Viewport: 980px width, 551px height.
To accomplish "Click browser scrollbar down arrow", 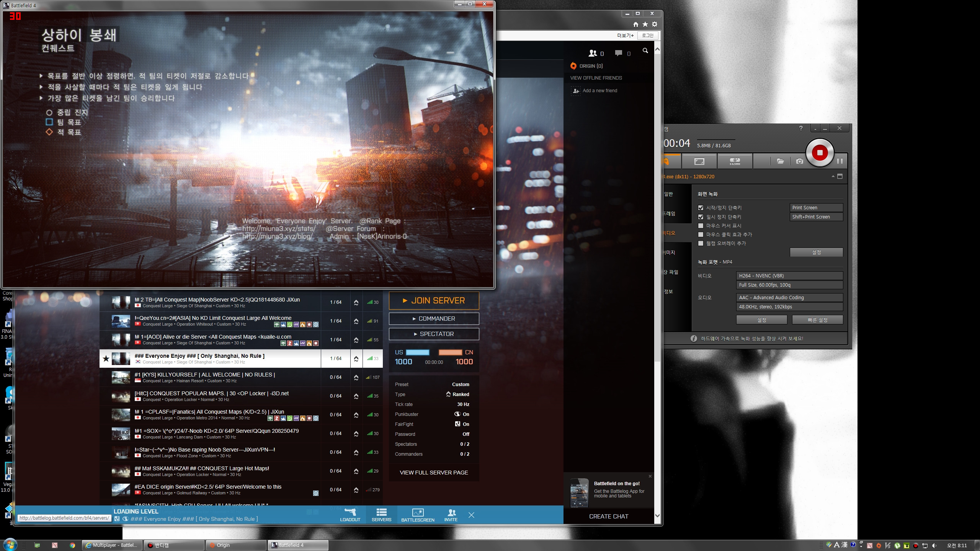I will coord(657,516).
